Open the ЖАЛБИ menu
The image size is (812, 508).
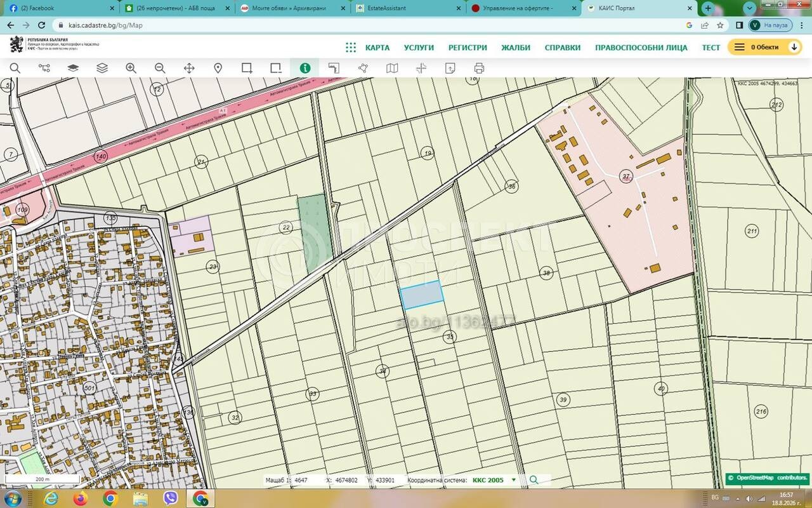[516, 48]
